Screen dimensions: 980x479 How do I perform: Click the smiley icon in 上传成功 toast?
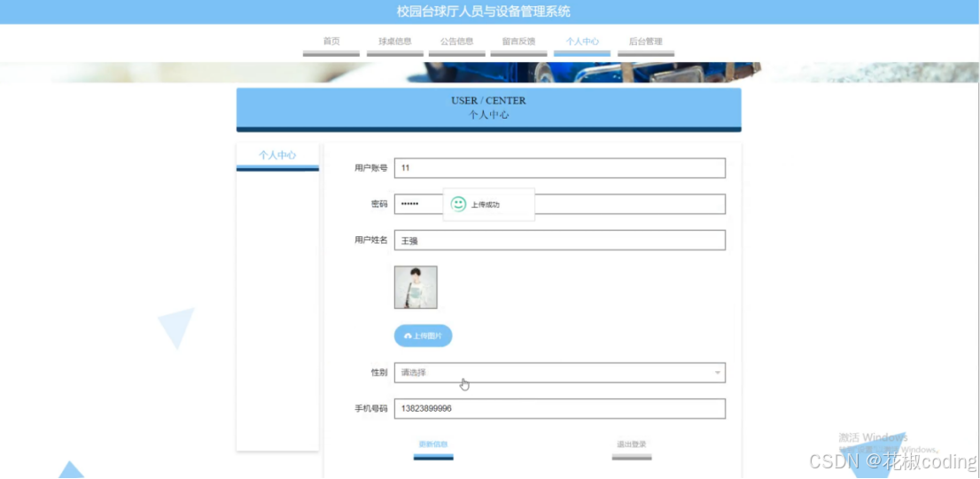[x=459, y=205]
